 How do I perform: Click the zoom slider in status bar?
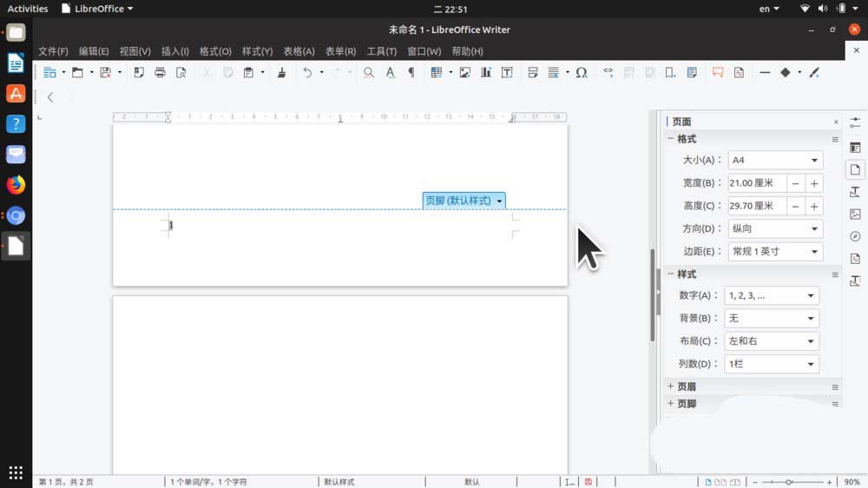click(789, 482)
